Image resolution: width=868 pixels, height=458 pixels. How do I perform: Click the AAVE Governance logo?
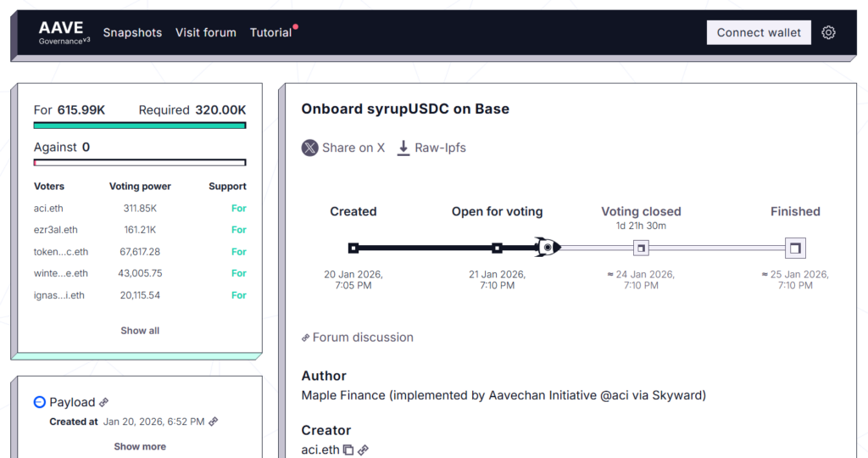[x=64, y=33]
